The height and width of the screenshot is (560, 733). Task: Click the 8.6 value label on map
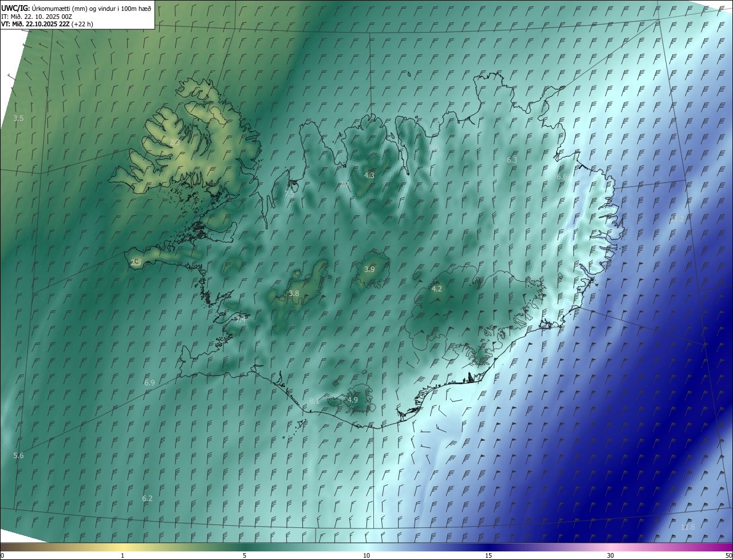pyautogui.click(x=434, y=149)
